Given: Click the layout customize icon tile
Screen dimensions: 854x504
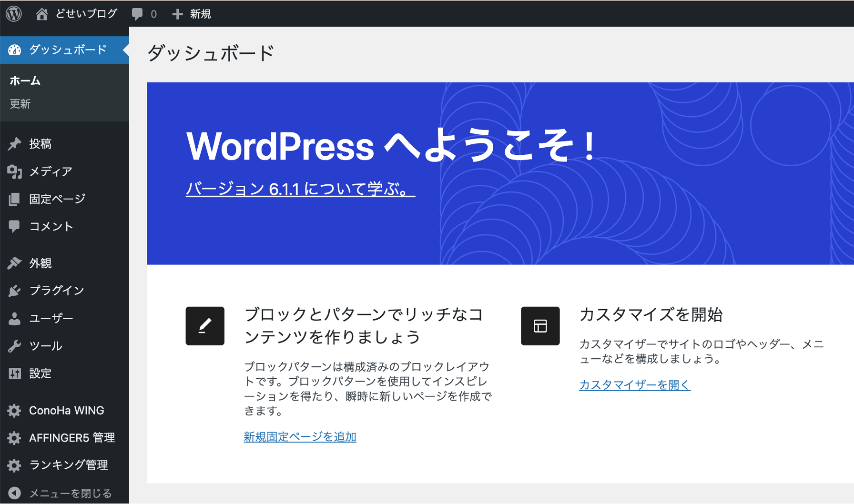Looking at the screenshot, I should click(x=540, y=326).
